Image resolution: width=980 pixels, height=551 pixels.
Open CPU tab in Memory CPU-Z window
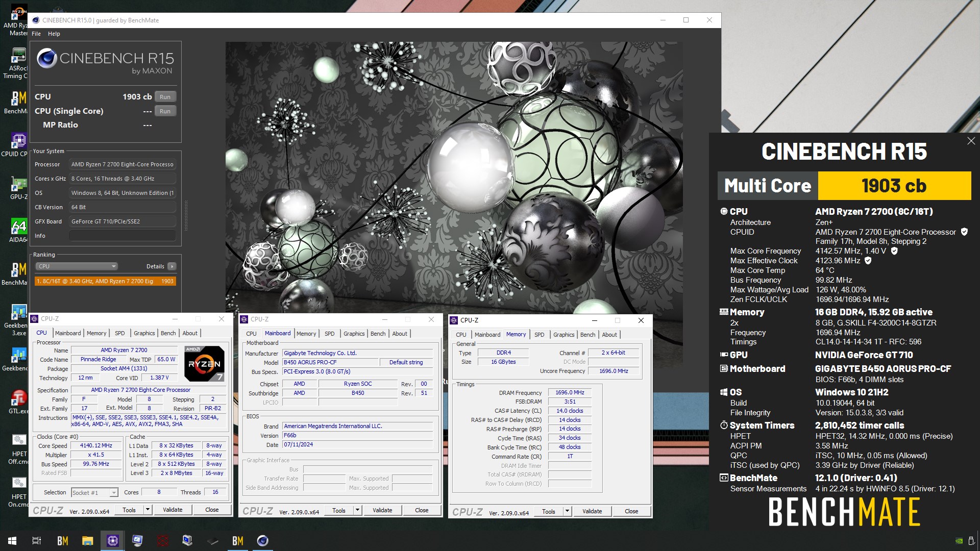click(x=461, y=335)
